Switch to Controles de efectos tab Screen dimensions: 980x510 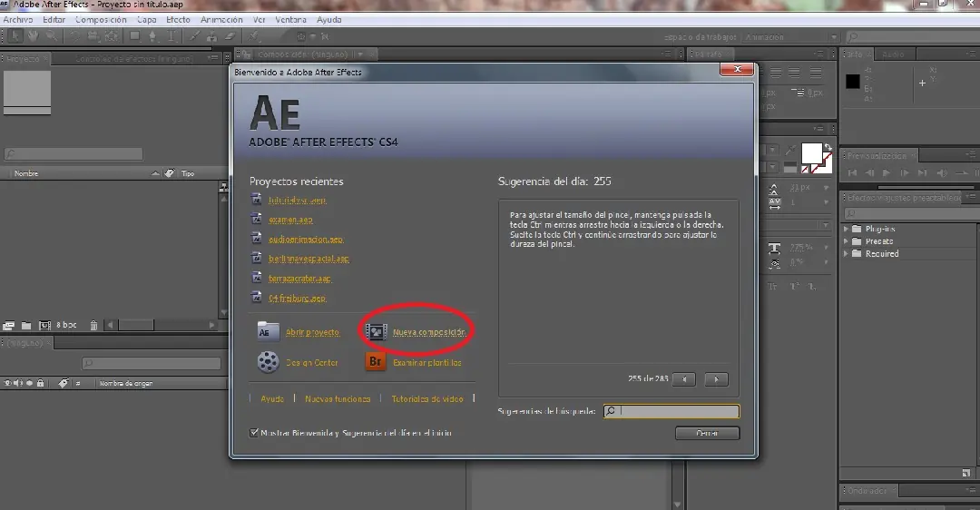click(x=133, y=59)
